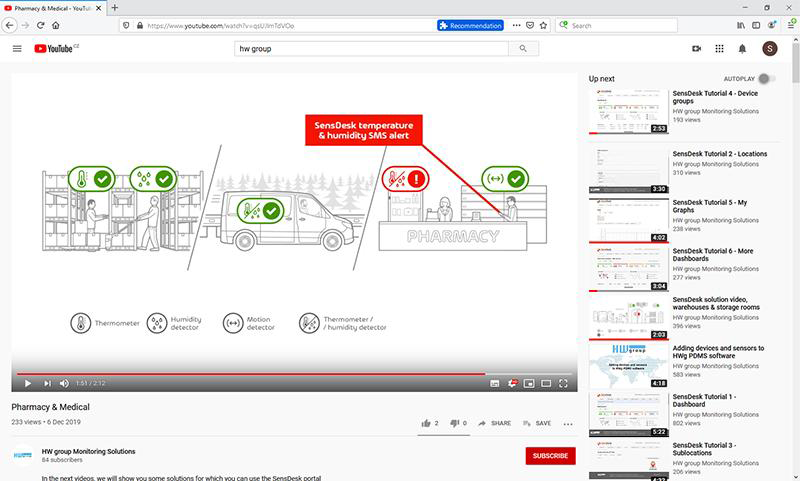The height and width of the screenshot is (481, 800).
Task: Click the hw group search field
Action: pyautogui.click(x=371, y=48)
